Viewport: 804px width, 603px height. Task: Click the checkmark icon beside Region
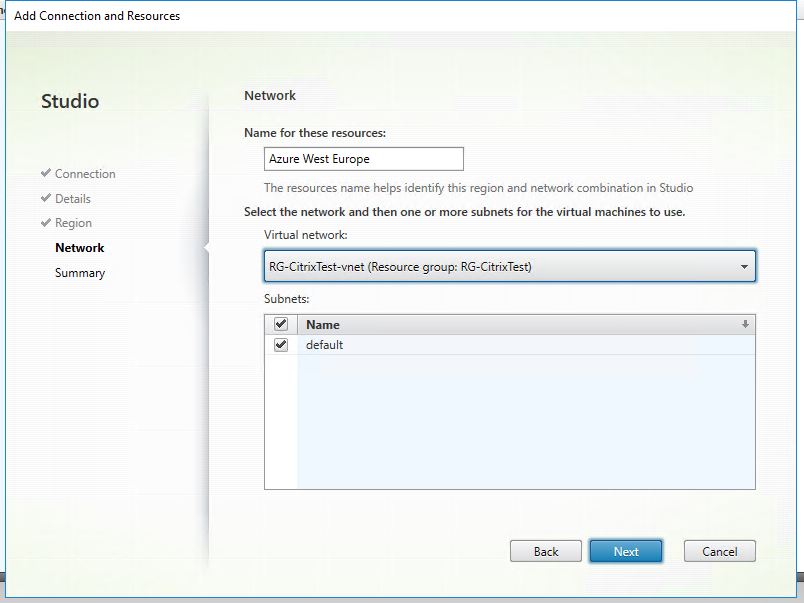coord(46,223)
